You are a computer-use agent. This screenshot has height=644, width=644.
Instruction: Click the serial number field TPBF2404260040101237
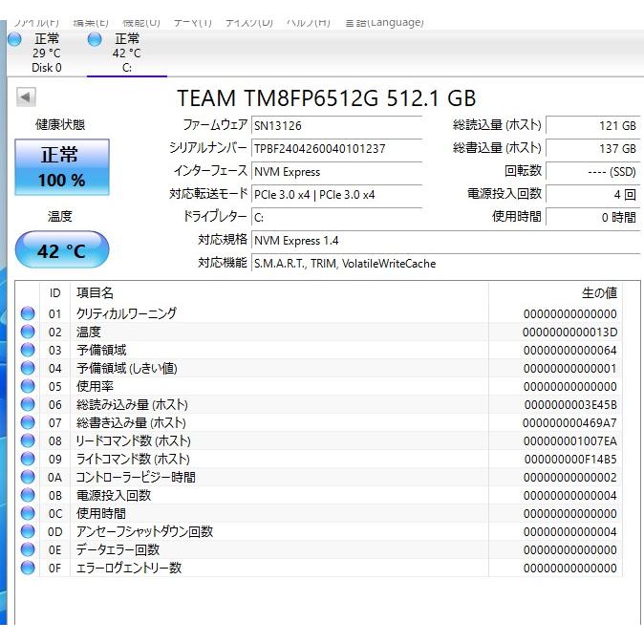(x=336, y=148)
